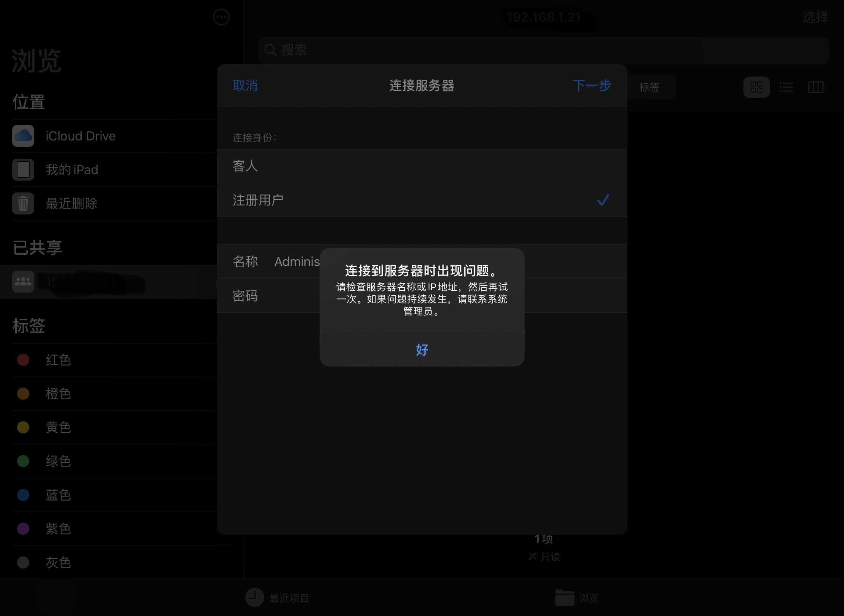Collapse the 位置 section
Image resolution: width=844 pixels, height=616 pixels.
[29, 102]
